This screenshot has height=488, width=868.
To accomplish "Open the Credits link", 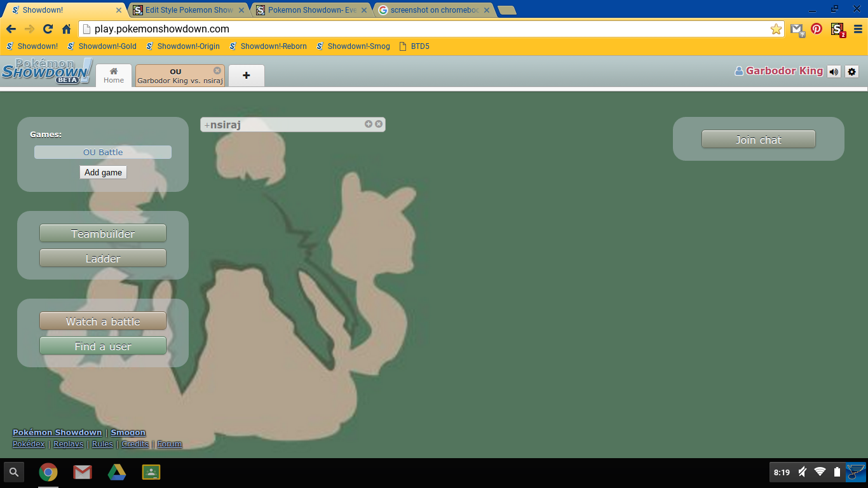I will click(x=135, y=444).
